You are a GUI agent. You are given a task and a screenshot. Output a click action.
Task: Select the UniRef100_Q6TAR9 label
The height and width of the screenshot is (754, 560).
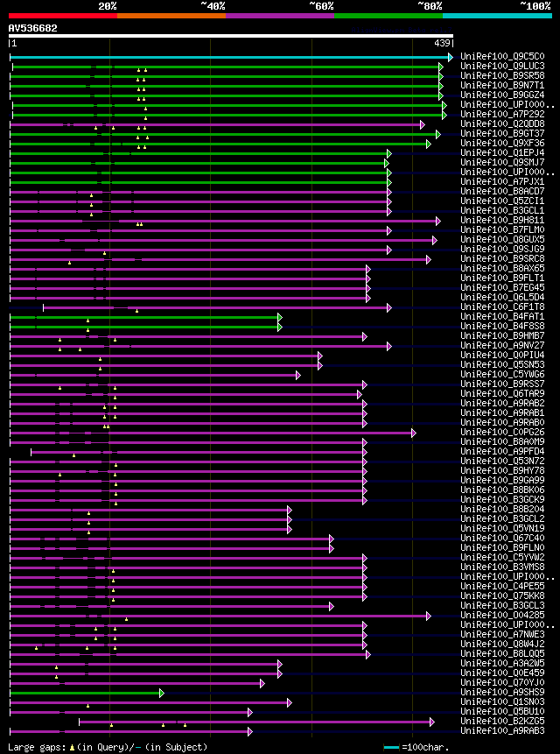502,393
